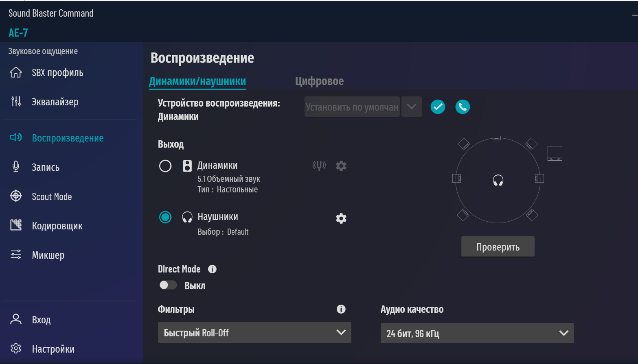This screenshot has height=364, width=638.
Task: Open the 24 бит, 96 кГц quality dropdown
Action: coord(477,333)
